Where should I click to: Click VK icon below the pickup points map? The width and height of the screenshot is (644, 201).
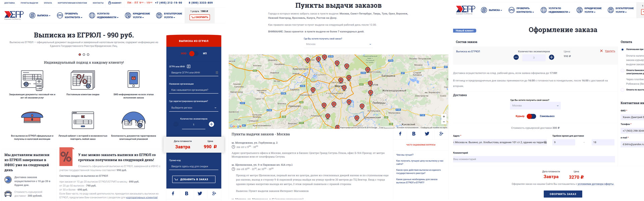click(x=414, y=134)
